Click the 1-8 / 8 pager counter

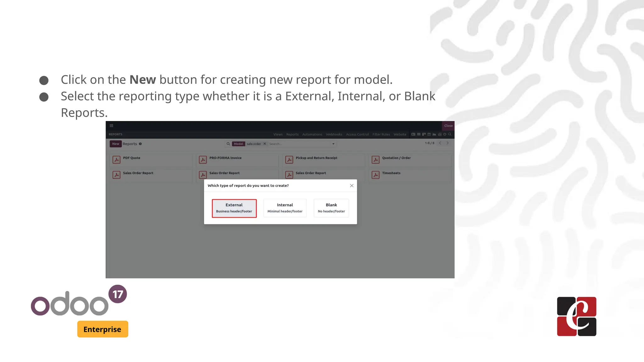coord(430,143)
